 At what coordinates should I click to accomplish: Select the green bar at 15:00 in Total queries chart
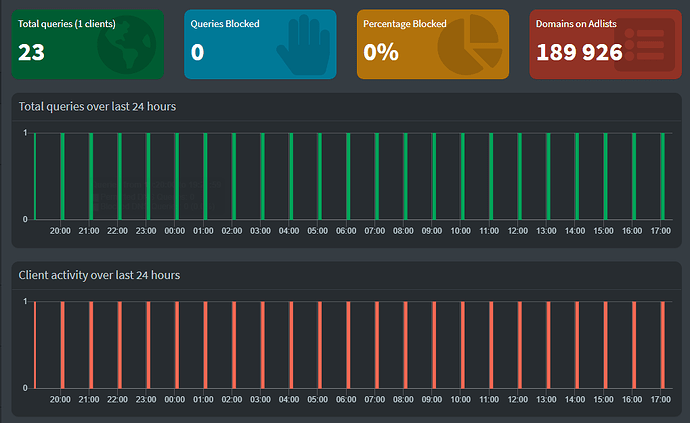[606, 176]
